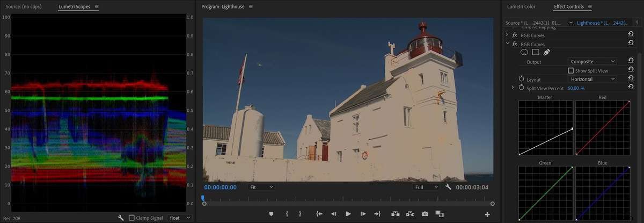Click the Go to In point icon

319,214
